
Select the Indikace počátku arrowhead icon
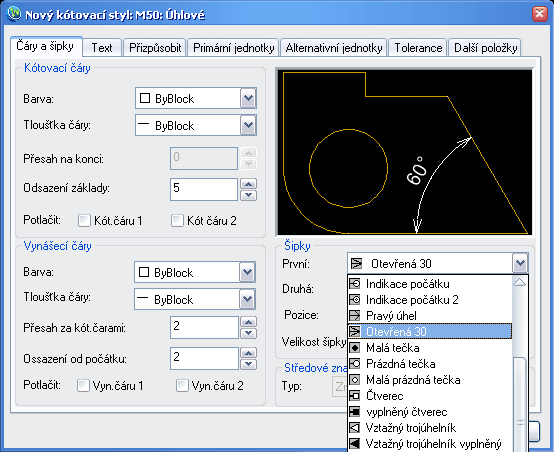(x=354, y=283)
